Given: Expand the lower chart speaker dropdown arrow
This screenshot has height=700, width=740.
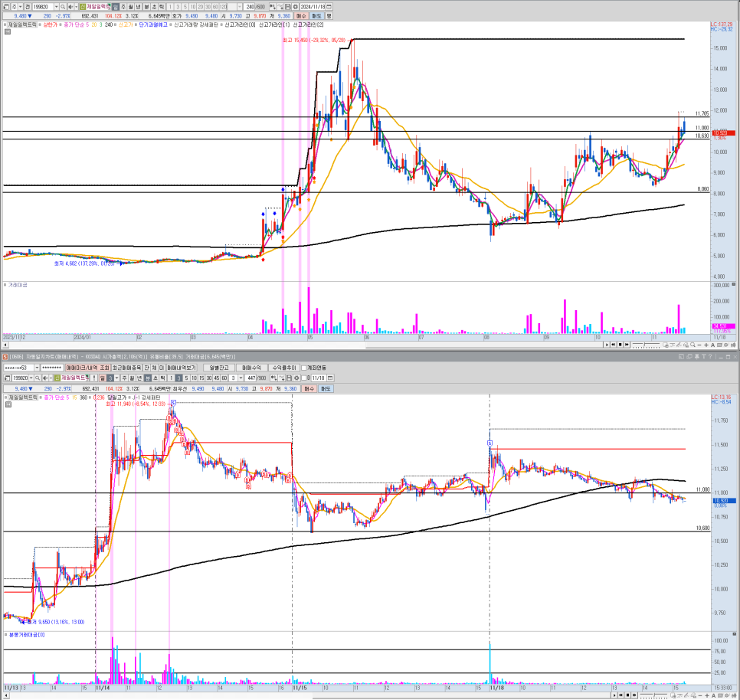Looking at the screenshot, I should pos(51,378).
